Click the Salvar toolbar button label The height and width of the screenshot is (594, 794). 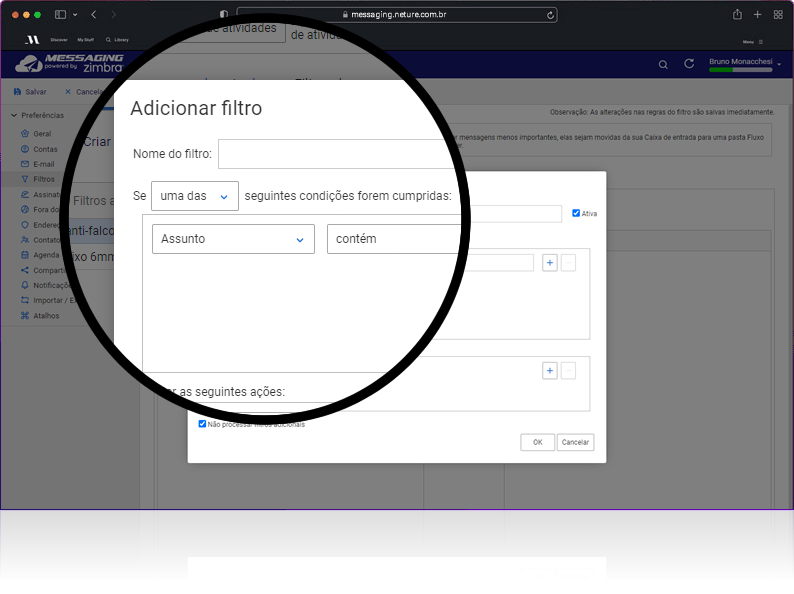[35, 92]
